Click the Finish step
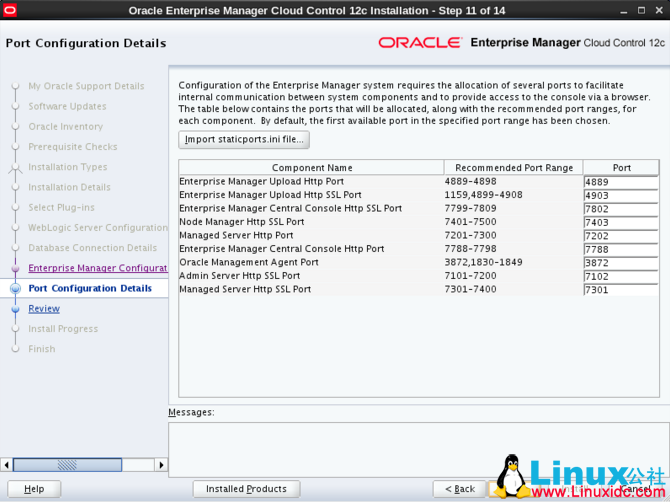 (x=42, y=349)
